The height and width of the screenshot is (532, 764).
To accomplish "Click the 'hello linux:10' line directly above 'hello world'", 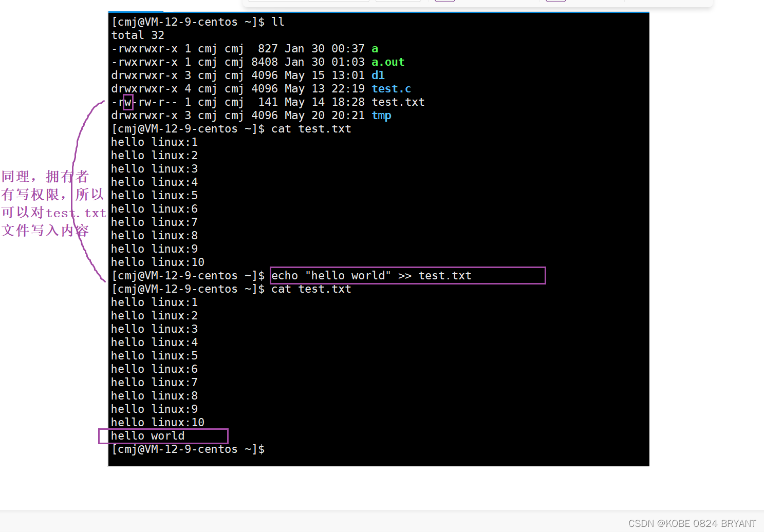I will [x=158, y=422].
